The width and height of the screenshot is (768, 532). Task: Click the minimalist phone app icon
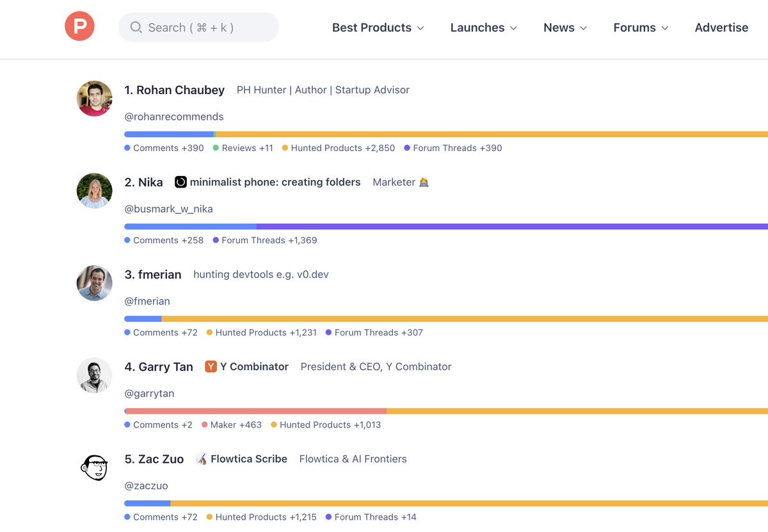[x=180, y=182]
